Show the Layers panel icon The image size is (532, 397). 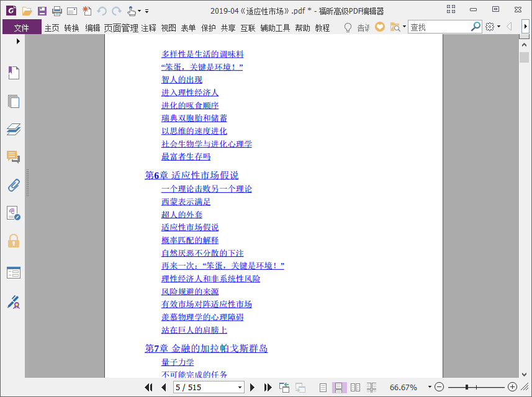[14, 129]
